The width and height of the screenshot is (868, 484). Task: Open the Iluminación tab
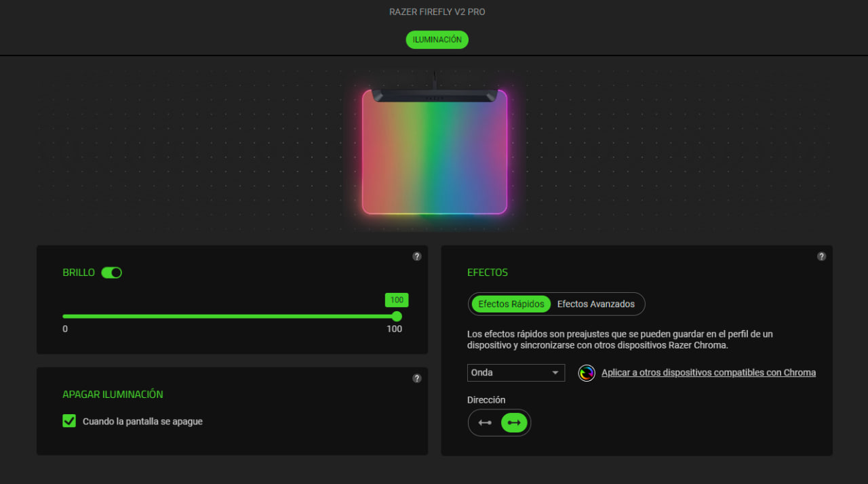pyautogui.click(x=437, y=39)
